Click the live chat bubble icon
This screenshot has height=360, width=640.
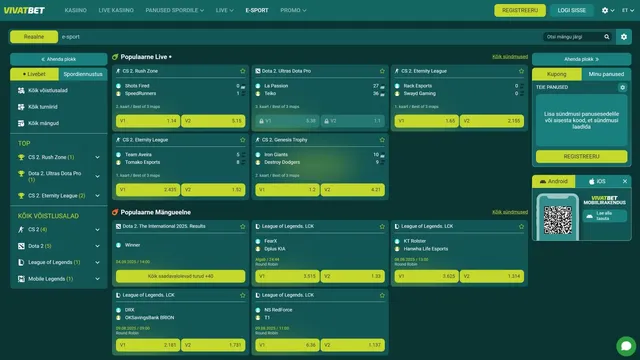(x=626, y=346)
